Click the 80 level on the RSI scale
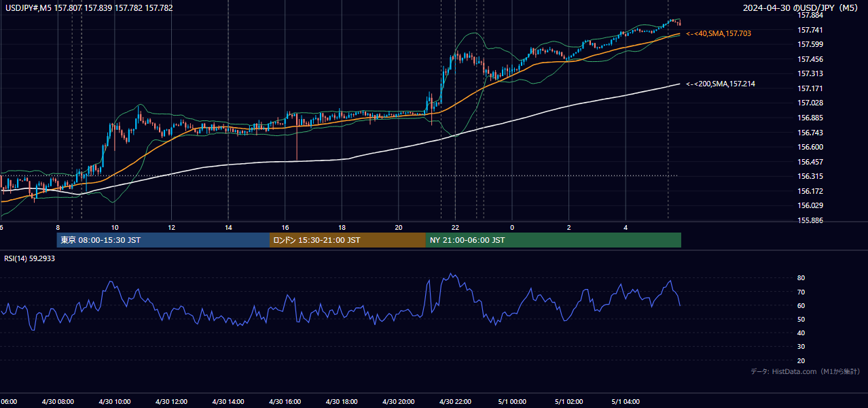 click(x=801, y=278)
